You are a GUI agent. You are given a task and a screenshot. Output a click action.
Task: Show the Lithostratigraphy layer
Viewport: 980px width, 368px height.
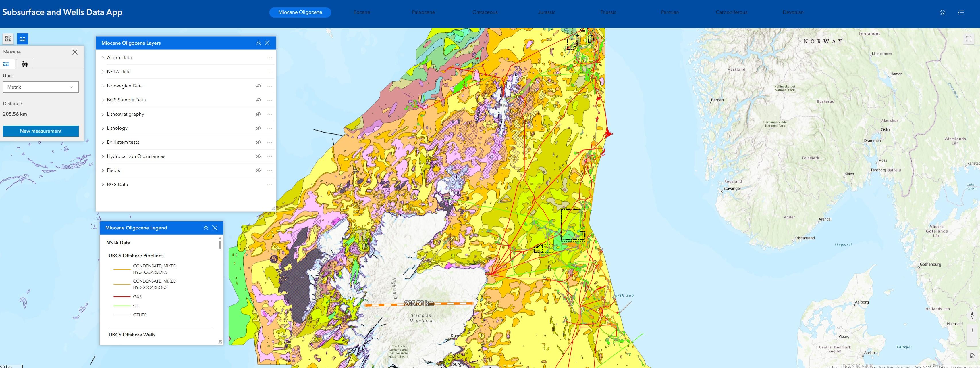click(258, 114)
